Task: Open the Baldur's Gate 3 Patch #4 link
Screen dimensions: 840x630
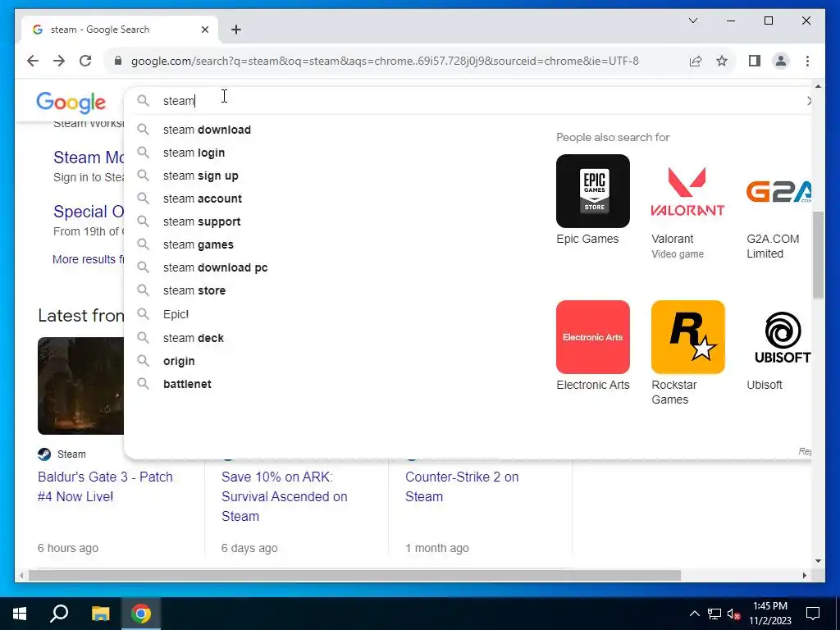Action: [105, 487]
